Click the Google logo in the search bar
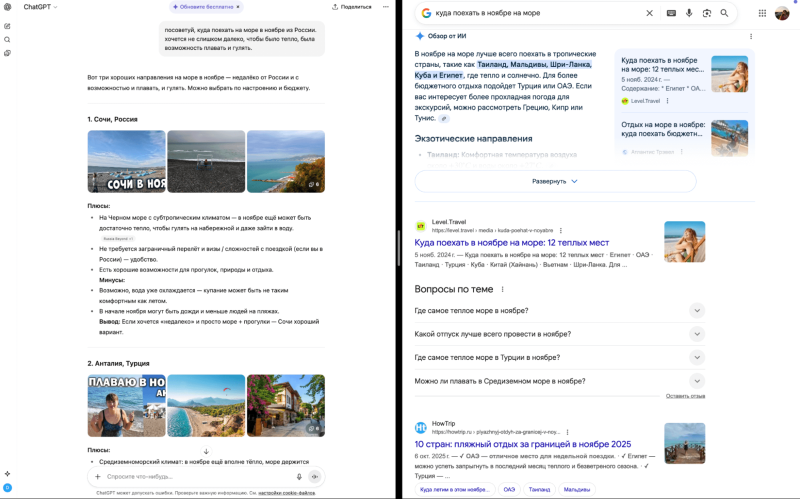Screen dimensions: 800x499 (x=426, y=13)
